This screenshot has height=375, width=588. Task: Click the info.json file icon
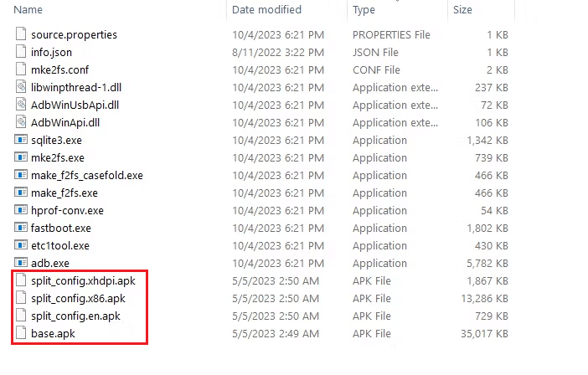pyautogui.click(x=21, y=52)
